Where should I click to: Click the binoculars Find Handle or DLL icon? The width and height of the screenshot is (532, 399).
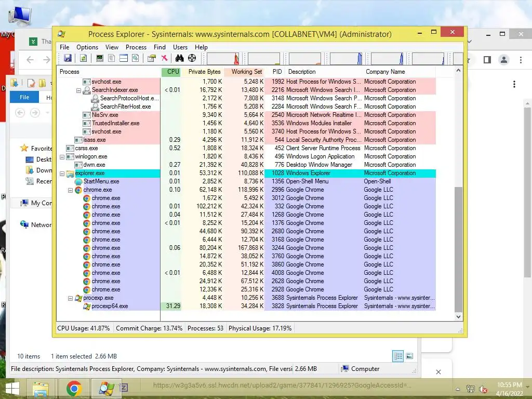click(x=179, y=58)
